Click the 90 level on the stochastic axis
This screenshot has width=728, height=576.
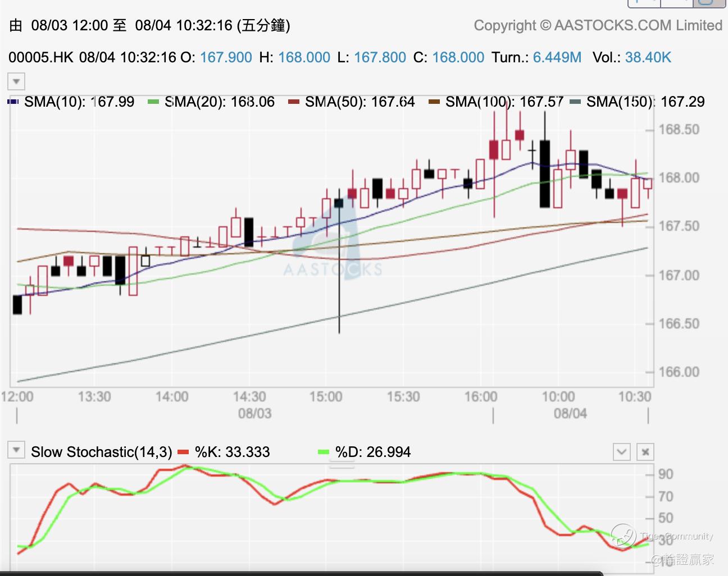[666, 474]
